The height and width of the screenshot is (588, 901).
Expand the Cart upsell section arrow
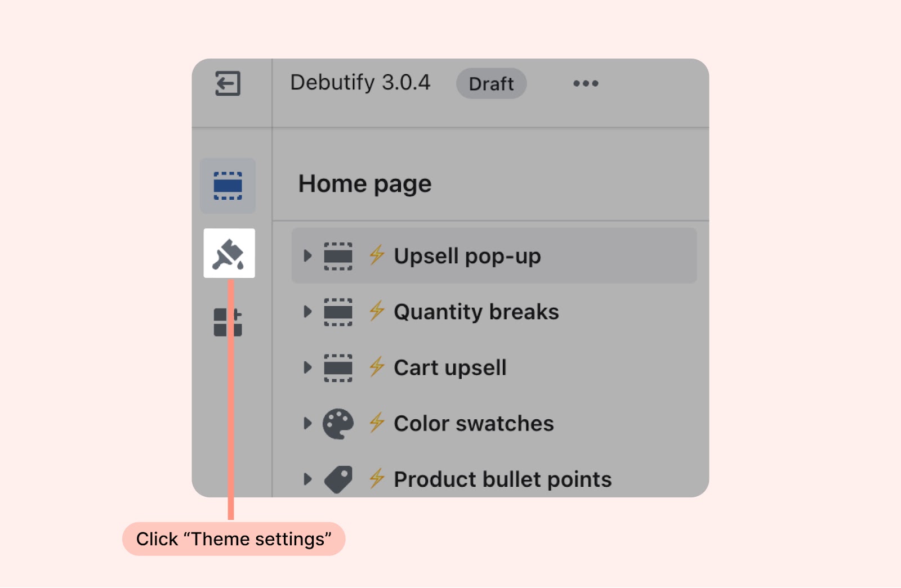pos(307,367)
